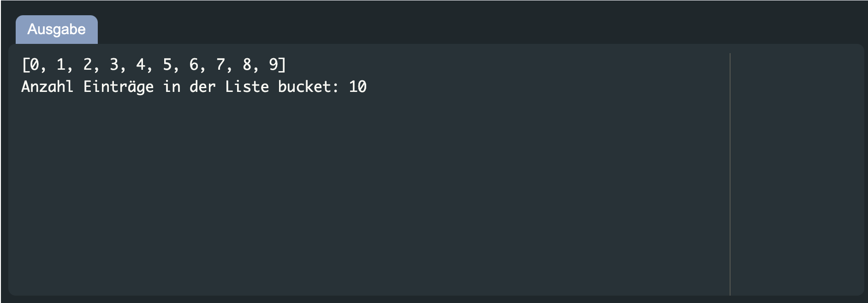Screen dimensions: 868x303
Task: Click the value 10 after bucket
Action: pos(357,86)
